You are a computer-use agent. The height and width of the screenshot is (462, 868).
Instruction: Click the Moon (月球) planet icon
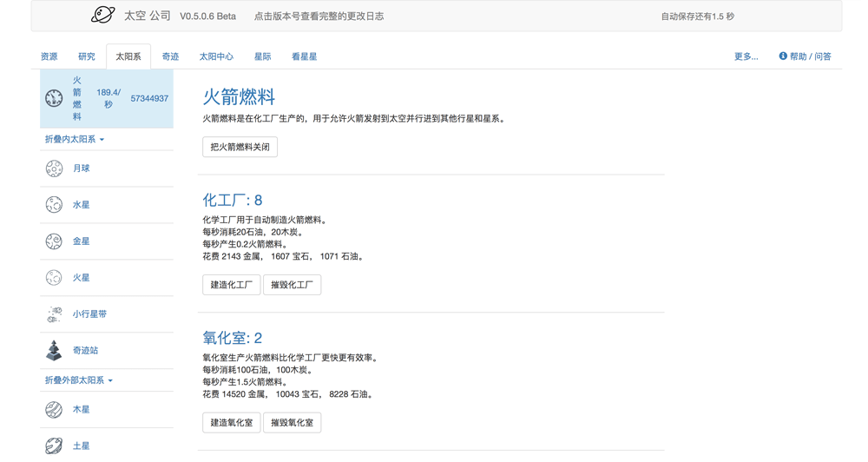point(54,168)
